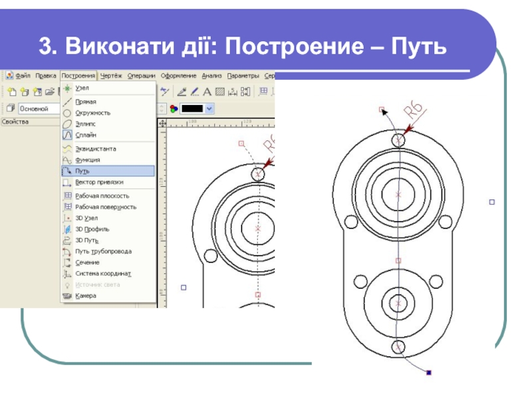Choose Сечение from the menu
532x399 pixels.
108,263
